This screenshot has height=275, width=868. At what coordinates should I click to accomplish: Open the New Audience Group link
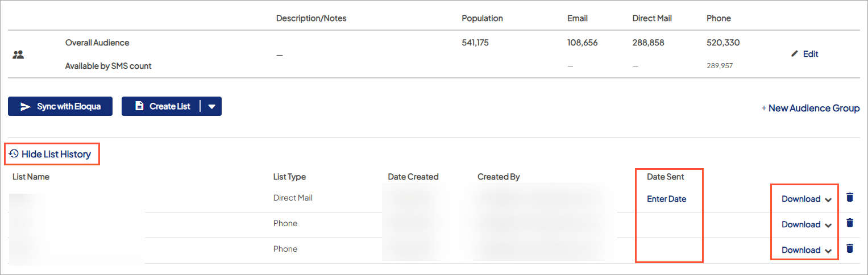810,108
